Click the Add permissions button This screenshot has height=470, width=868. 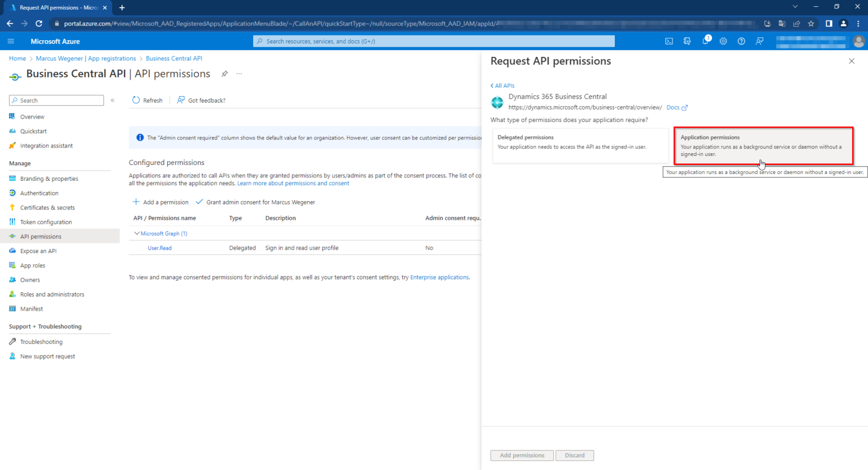point(522,455)
